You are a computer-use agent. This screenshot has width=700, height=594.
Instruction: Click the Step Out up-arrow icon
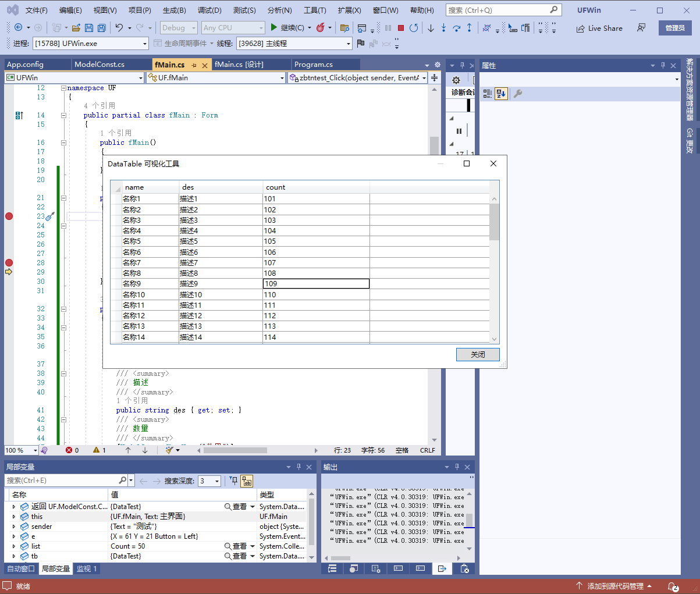(469, 28)
